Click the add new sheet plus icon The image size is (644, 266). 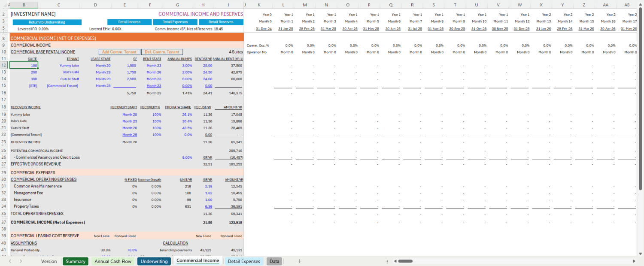(x=300, y=261)
